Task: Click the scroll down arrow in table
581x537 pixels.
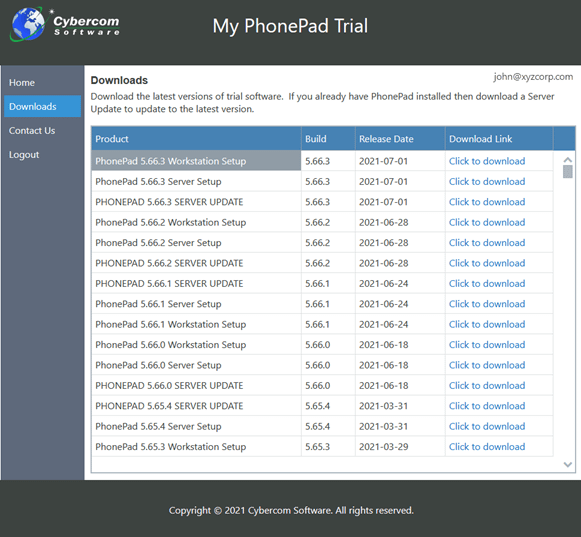Action: click(x=568, y=464)
